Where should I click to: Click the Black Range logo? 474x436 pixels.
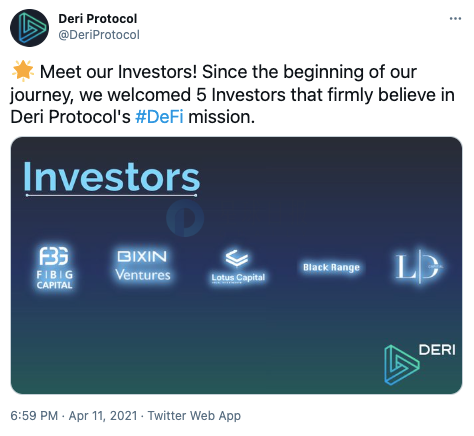tap(331, 267)
